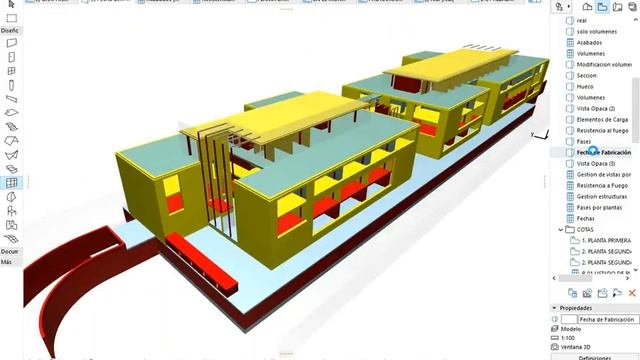This screenshot has width=640, height=360.
Task: Select the Wall tool
Action: click(11, 43)
